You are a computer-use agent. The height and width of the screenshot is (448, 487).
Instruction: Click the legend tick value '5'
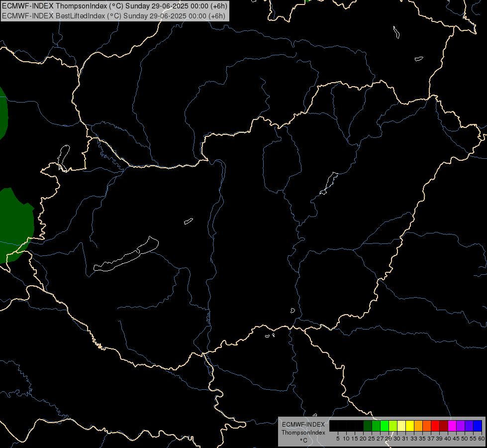[338, 439]
